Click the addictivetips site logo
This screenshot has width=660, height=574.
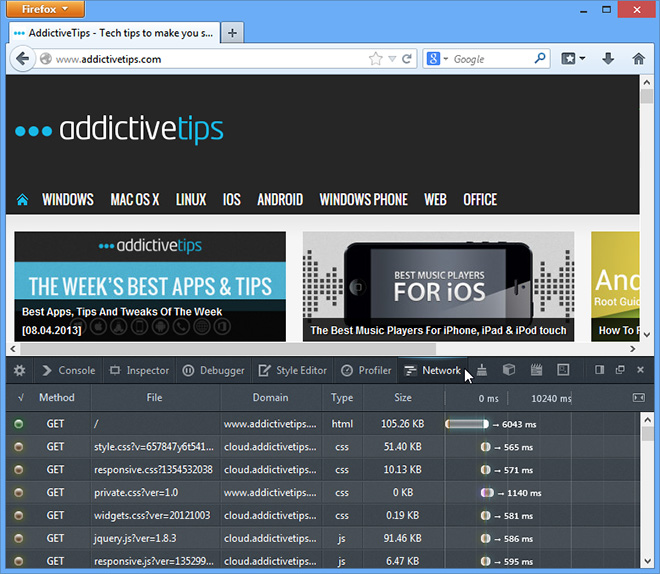point(119,129)
